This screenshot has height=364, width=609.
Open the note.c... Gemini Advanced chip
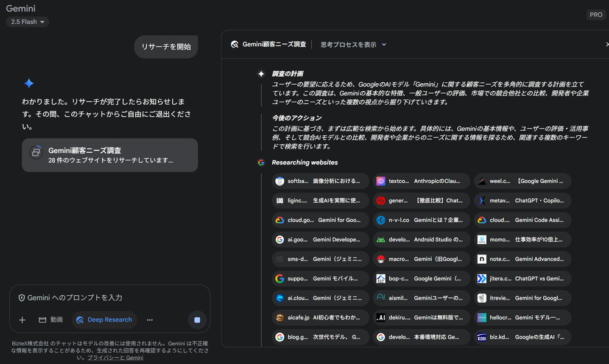pos(523,259)
